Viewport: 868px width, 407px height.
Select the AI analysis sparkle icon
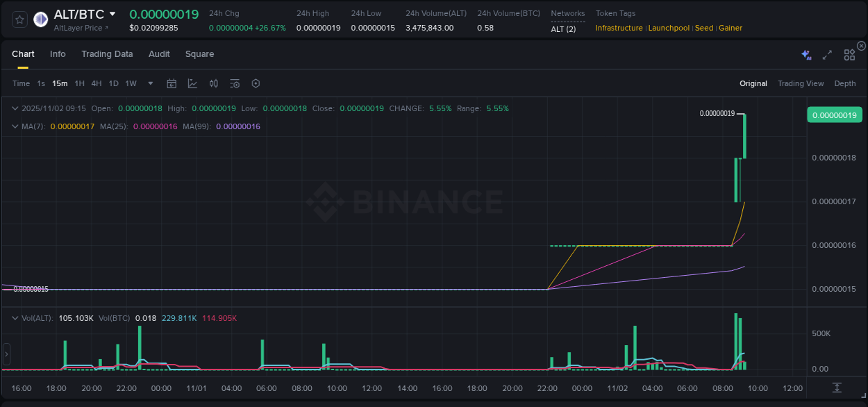(x=806, y=53)
